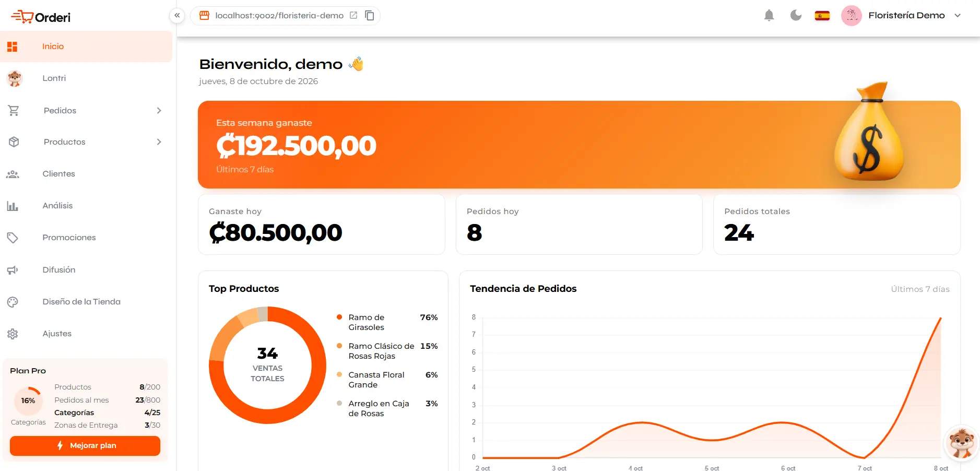
Task: Click Pedidos al mes usage row
Action: [107, 400]
